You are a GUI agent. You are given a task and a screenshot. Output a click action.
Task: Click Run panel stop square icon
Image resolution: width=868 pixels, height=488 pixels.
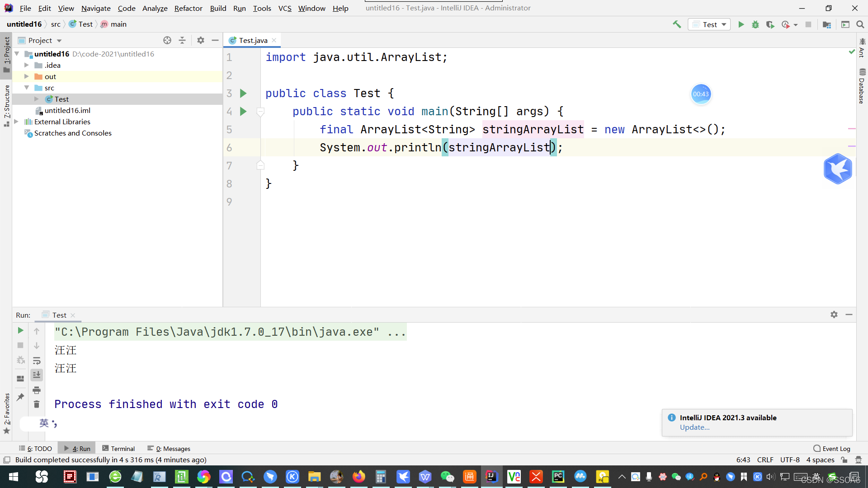point(20,345)
